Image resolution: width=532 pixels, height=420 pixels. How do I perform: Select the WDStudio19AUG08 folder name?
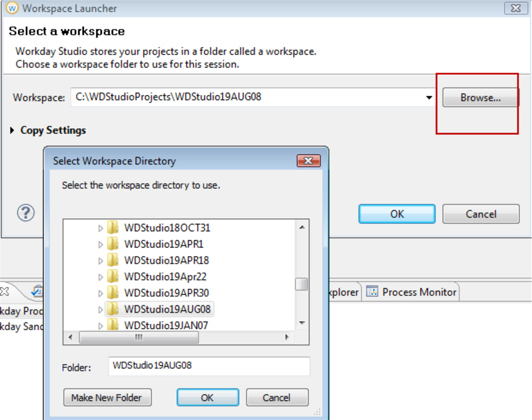(168, 309)
